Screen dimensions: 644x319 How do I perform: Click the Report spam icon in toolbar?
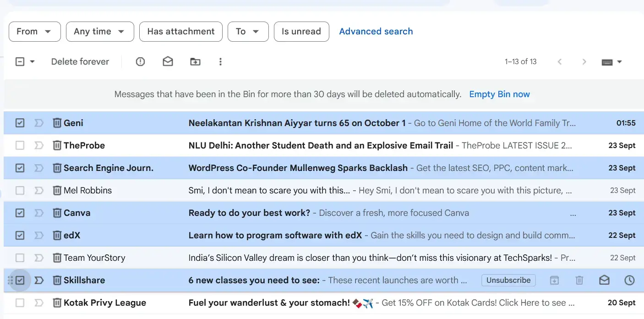[x=141, y=61]
